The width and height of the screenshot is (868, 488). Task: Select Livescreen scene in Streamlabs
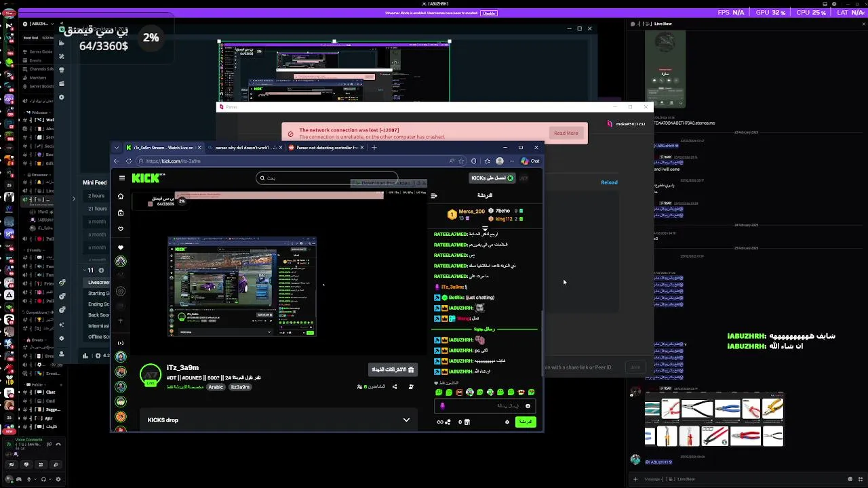pos(98,282)
